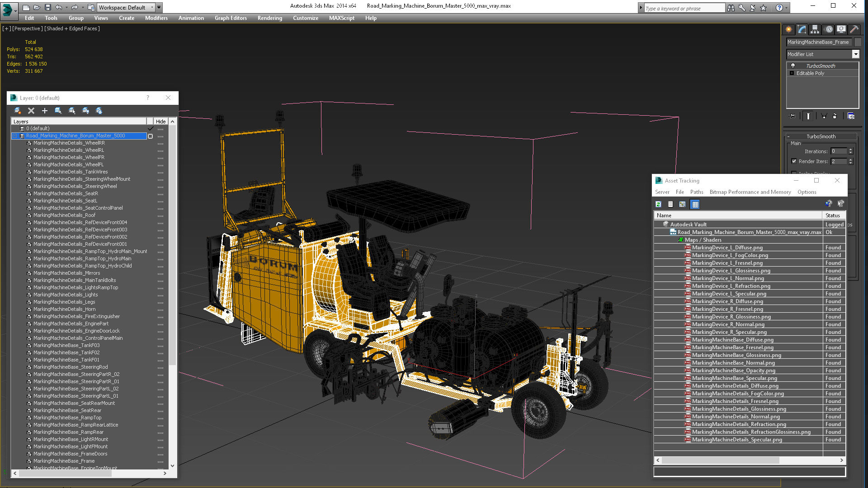Toggle Render Iters checkbox
This screenshot has width=868, height=488.
(x=794, y=161)
